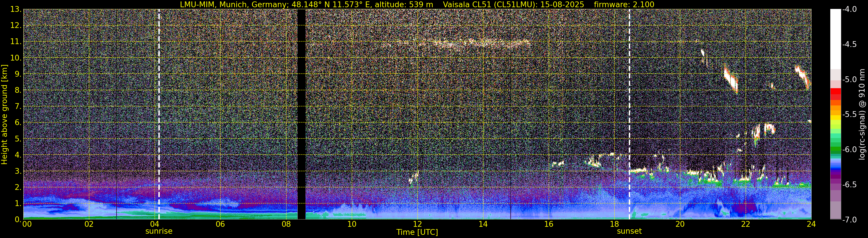The image size is (868, 238).
Task: Click time axis tick '12'
Action: [417, 224]
